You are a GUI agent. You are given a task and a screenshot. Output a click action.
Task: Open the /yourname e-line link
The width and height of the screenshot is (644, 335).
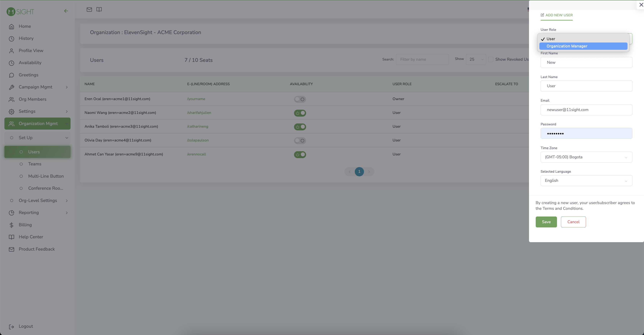pyautogui.click(x=196, y=99)
